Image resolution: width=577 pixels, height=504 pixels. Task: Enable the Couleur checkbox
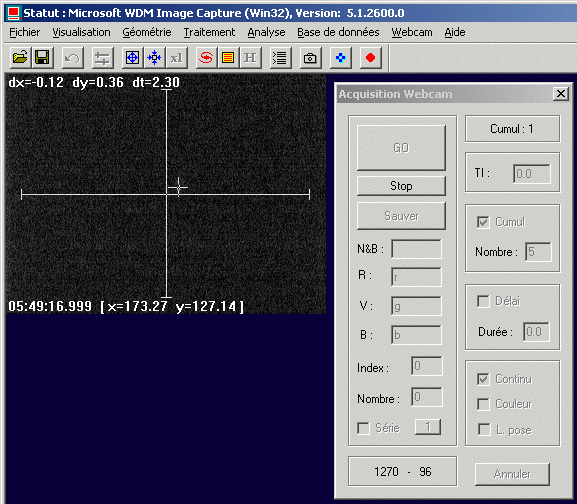tap(483, 404)
